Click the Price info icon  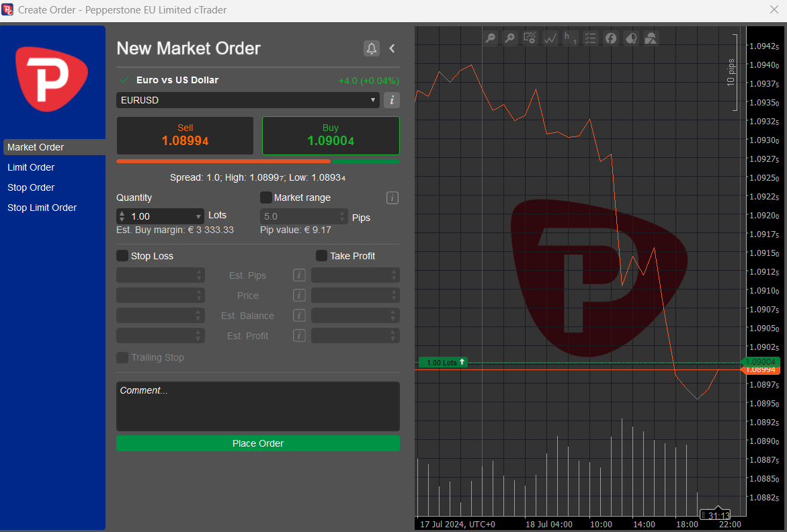pyautogui.click(x=299, y=296)
